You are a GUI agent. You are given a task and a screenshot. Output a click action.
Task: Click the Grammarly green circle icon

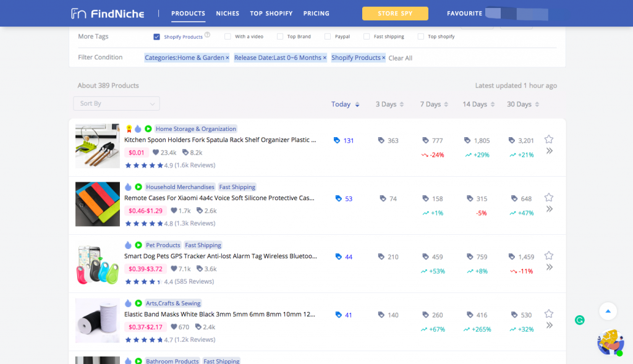point(580,320)
